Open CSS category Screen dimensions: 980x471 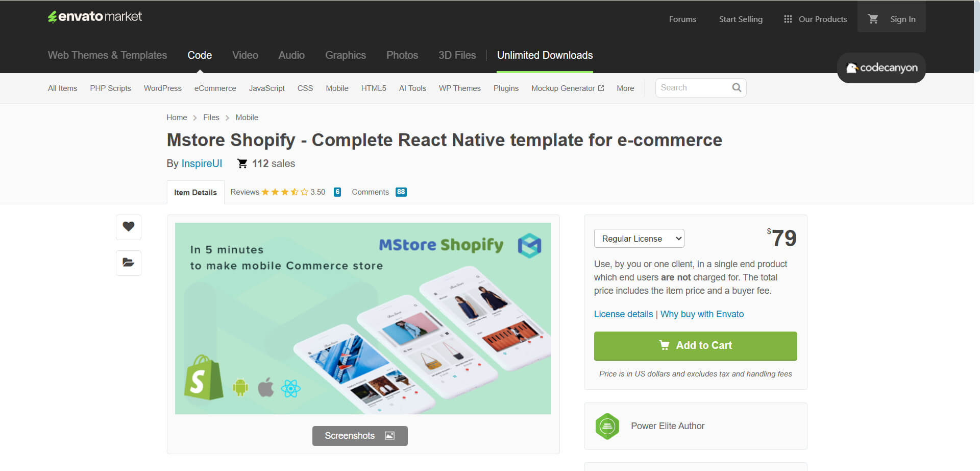(305, 88)
